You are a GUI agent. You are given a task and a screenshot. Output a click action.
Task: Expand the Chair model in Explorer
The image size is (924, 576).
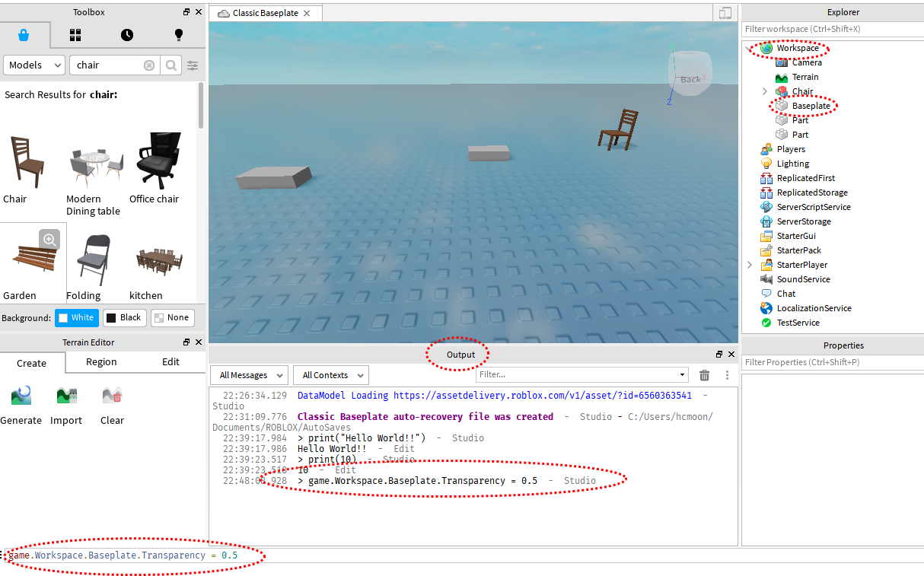point(765,91)
